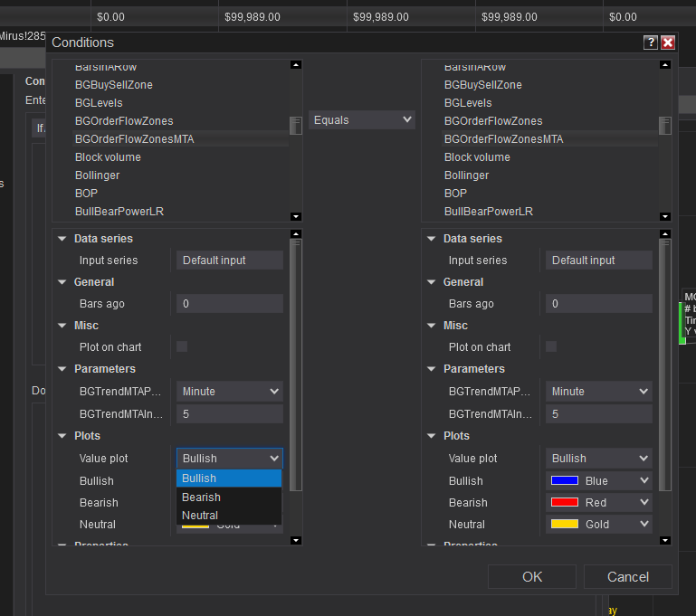Open the left BGTrendMTAP Minute dropdown
The width and height of the screenshot is (696, 616).
230,392
